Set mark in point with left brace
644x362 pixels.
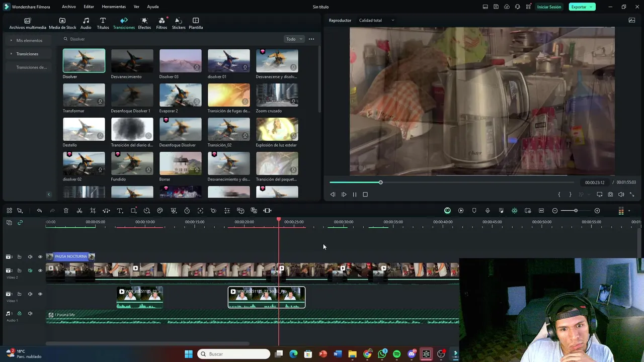[559, 195]
